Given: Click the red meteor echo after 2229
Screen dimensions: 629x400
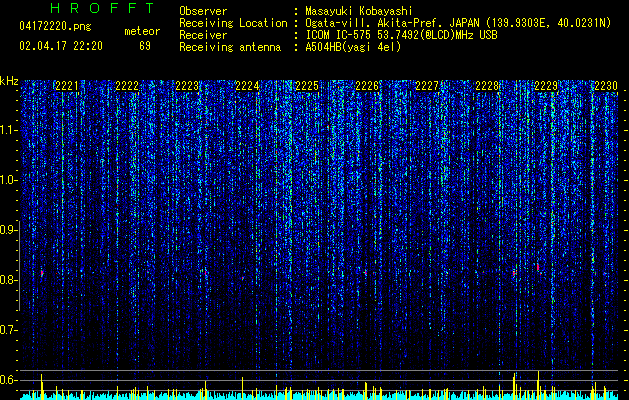Looking at the screenshot, I should click(x=538, y=267).
